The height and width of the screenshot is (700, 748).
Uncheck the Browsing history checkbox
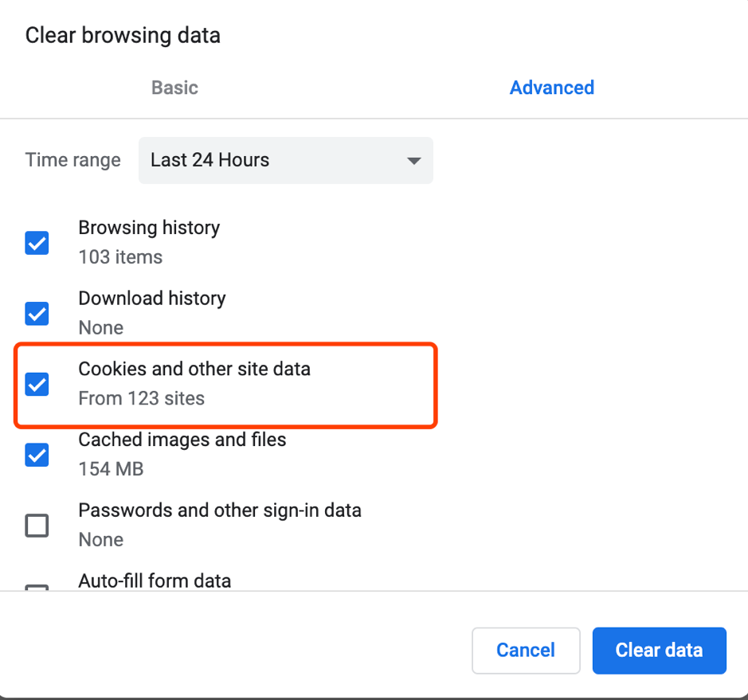coord(37,243)
